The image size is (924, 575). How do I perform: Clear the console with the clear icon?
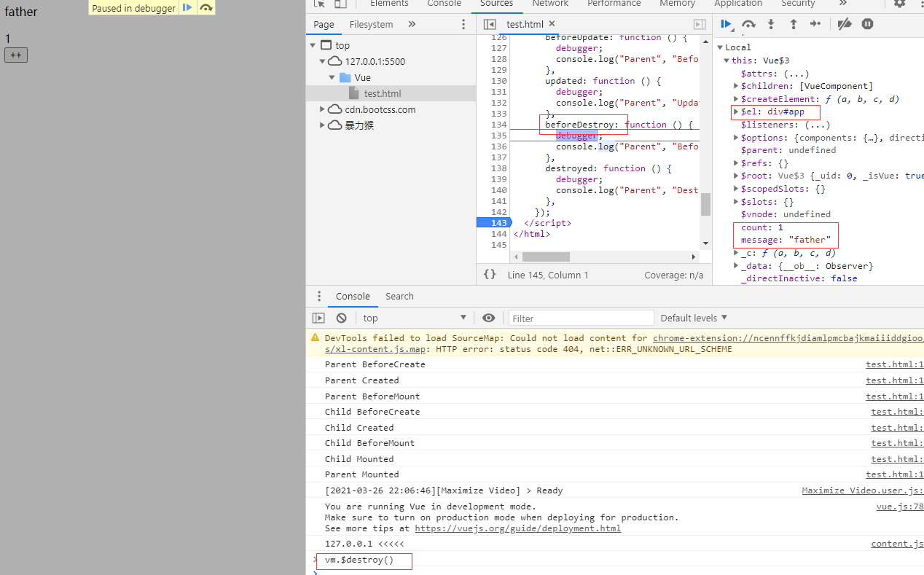341,318
